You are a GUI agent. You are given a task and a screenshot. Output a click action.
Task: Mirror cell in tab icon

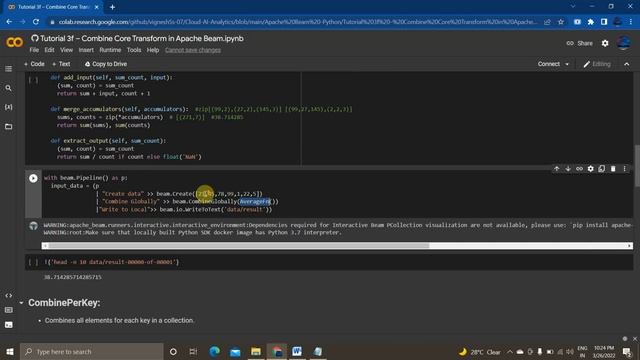pyautogui.click(x=602, y=169)
